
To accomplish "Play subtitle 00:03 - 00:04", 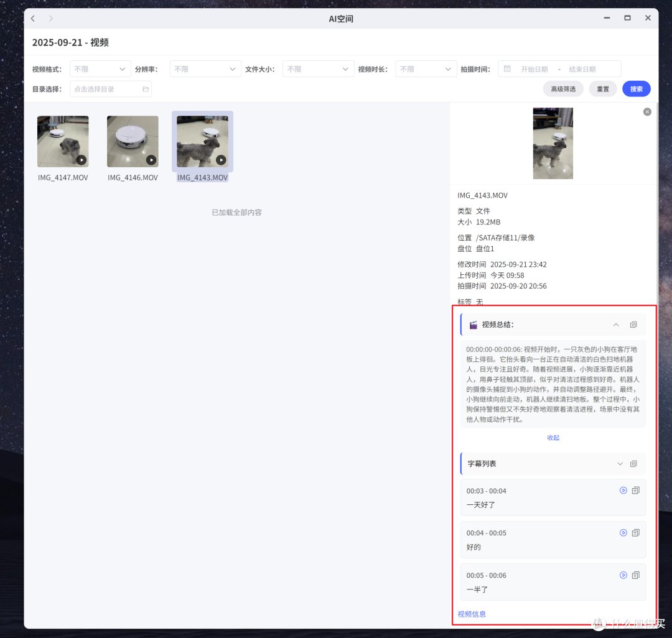I will coord(623,490).
